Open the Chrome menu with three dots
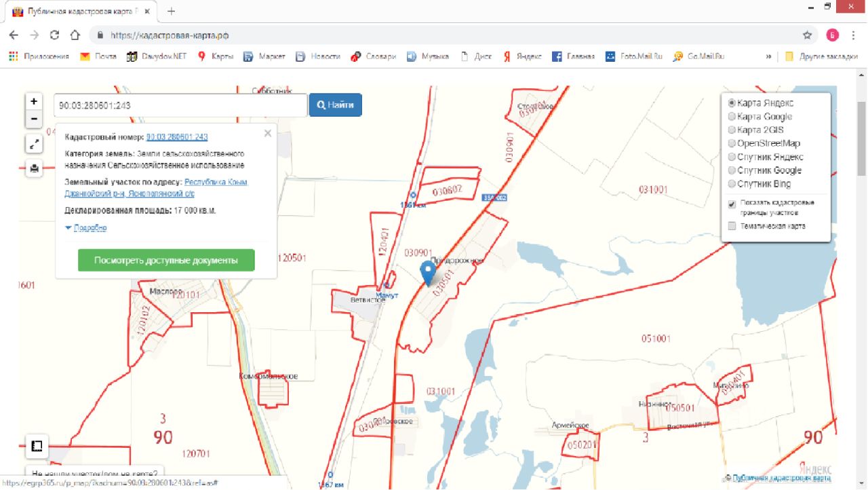The height and width of the screenshot is (490, 868). point(854,35)
